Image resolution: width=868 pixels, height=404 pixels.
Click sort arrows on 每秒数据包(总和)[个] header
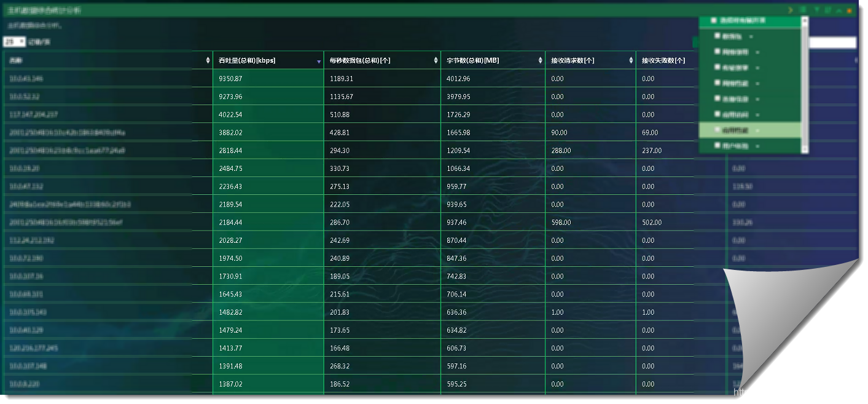click(x=435, y=61)
